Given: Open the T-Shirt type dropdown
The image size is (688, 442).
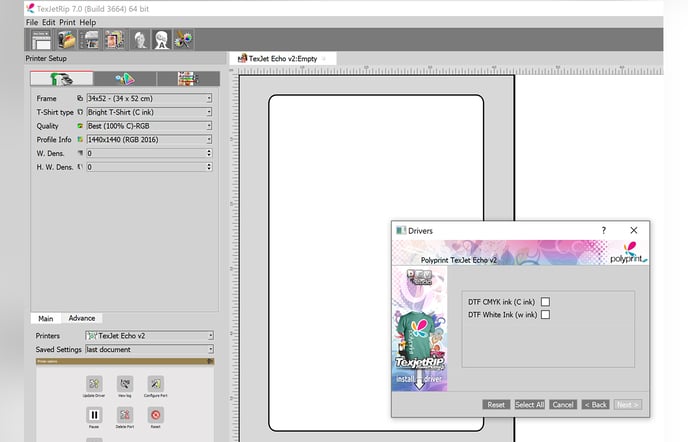Looking at the screenshot, I should [x=149, y=112].
